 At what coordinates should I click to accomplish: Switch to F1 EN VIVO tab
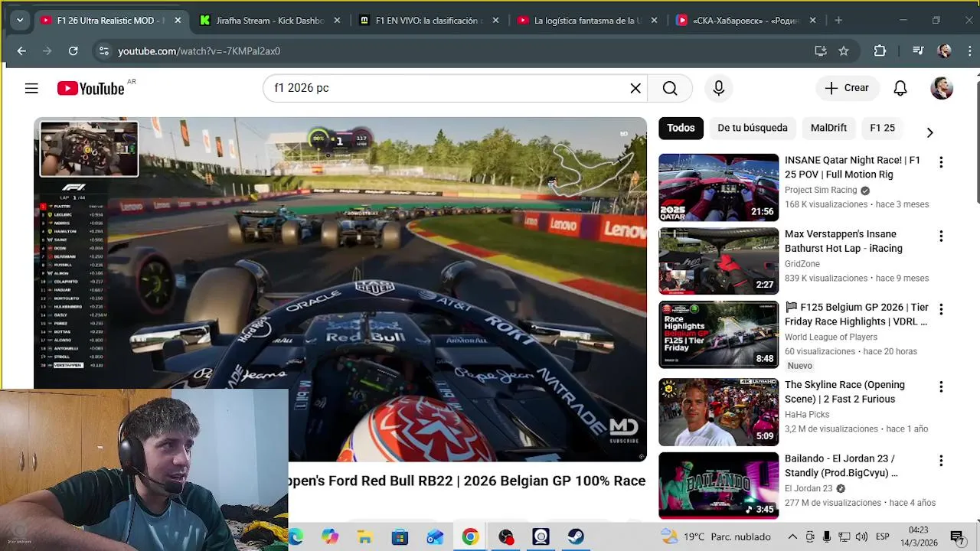pyautogui.click(x=428, y=21)
